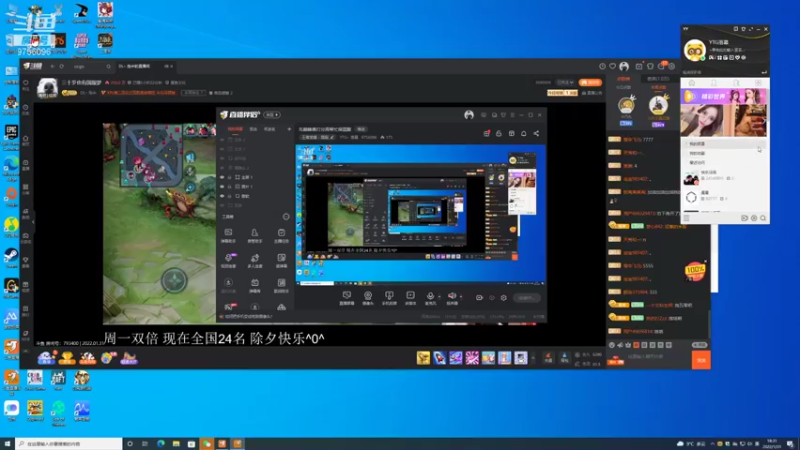Screen dimensions: 800x450
Task: Open stream companion settings gear beside start button
Action: pyautogui.click(x=504, y=298)
